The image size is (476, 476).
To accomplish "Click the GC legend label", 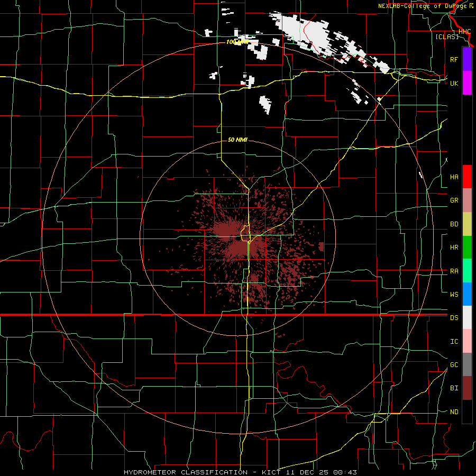I will coord(454,365).
